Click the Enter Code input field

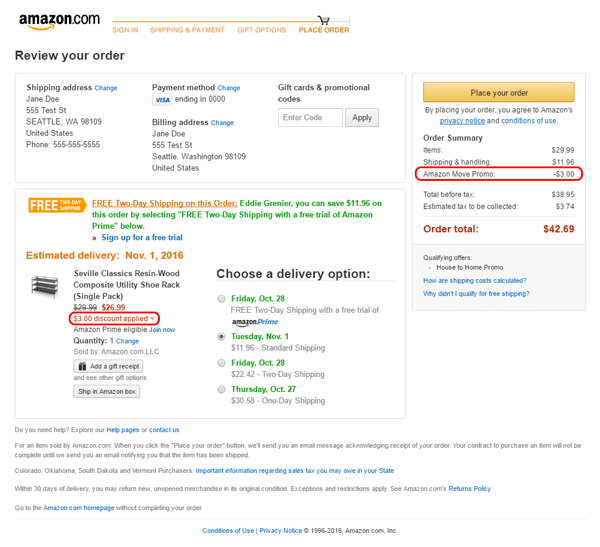310,118
